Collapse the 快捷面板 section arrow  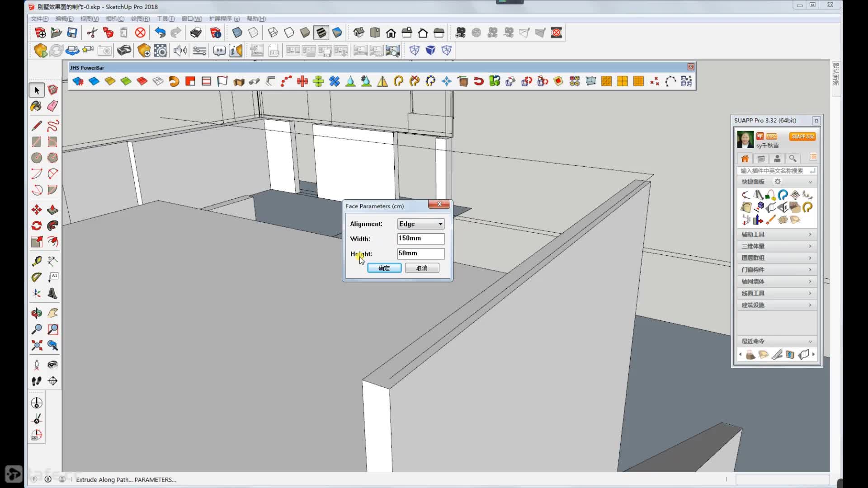point(810,182)
